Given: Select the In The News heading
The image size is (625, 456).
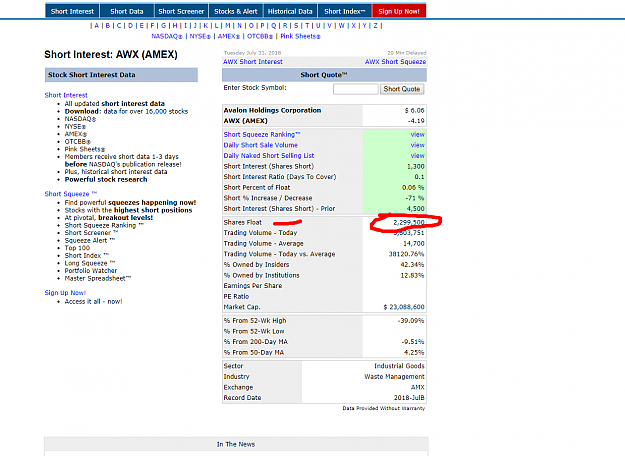Looking at the screenshot, I should click(x=236, y=444).
